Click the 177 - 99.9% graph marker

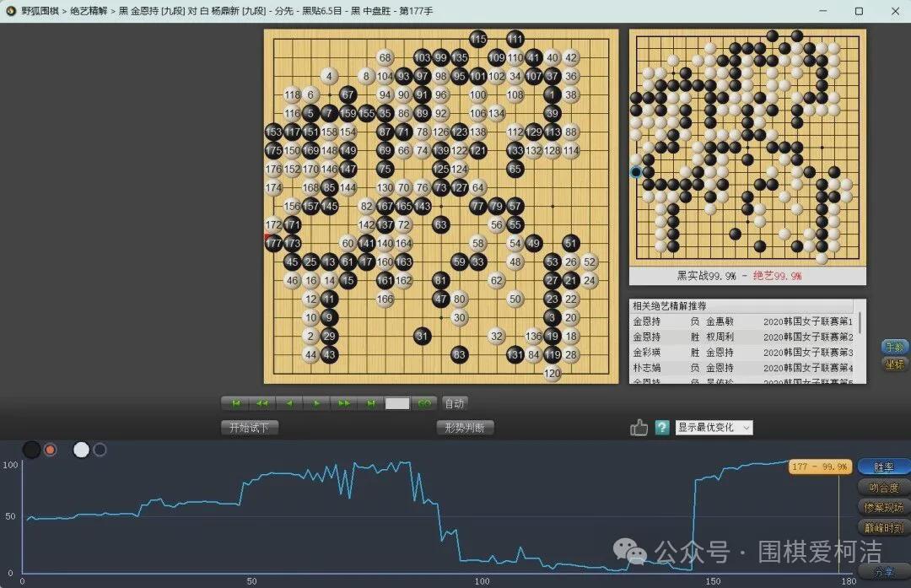pyautogui.click(x=819, y=467)
